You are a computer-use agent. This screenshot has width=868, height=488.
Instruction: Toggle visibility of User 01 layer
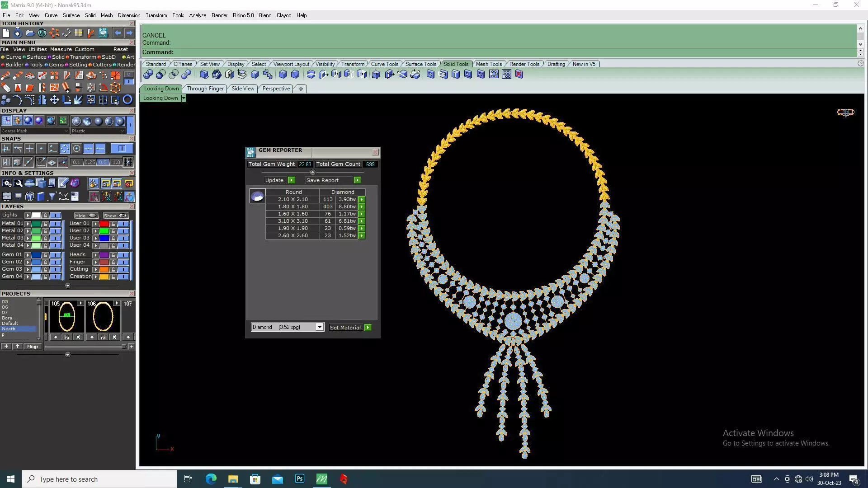123,224
